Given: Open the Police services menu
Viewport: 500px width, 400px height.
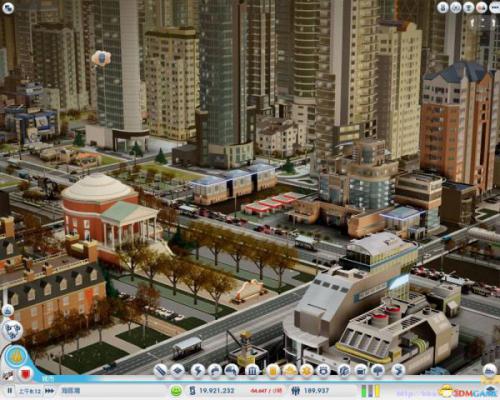Looking at the screenshot, I should pyautogui.click(x=323, y=370).
